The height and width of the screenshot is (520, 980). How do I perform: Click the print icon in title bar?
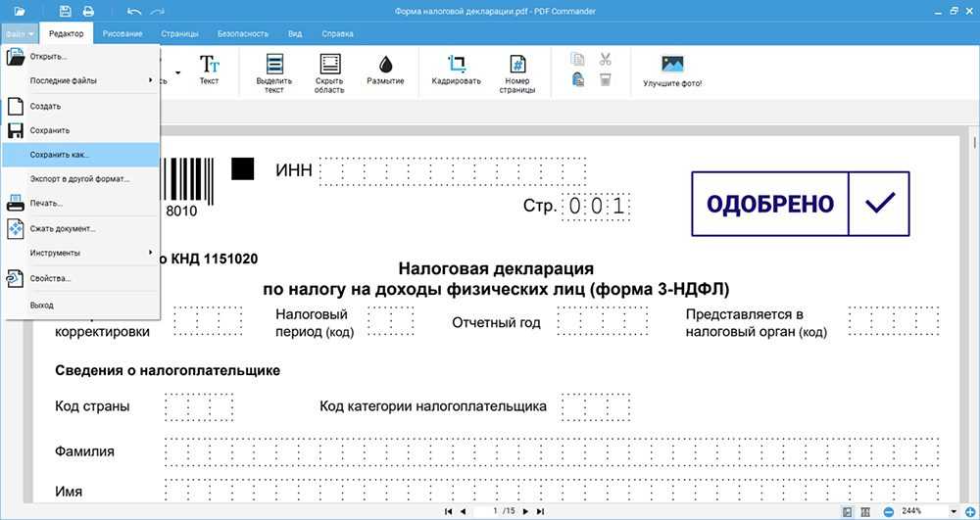(x=89, y=11)
